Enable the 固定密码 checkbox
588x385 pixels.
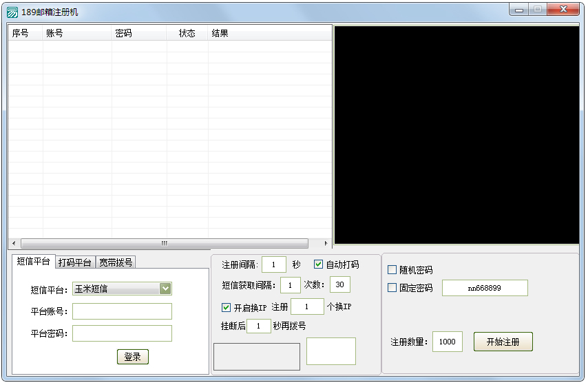[x=392, y=287]
